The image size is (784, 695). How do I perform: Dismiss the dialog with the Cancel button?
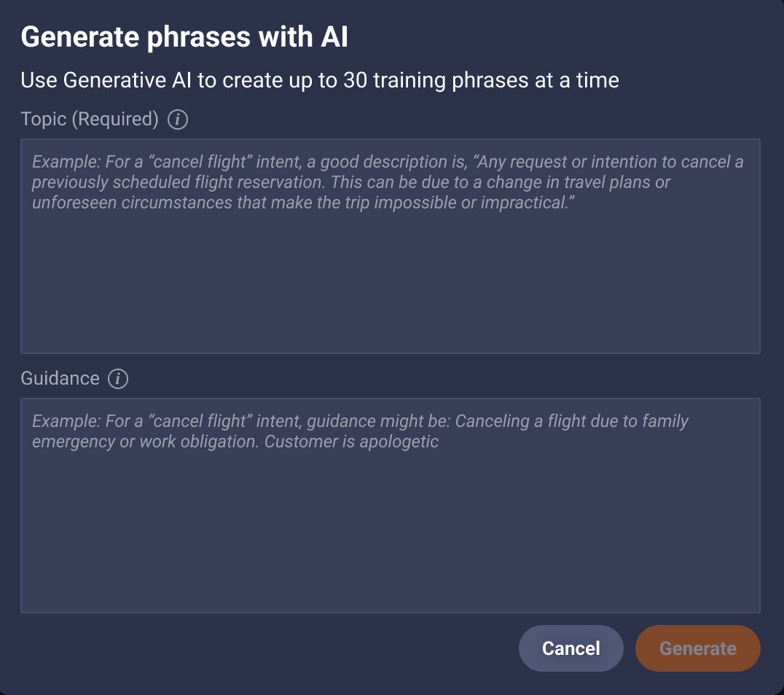571,648
